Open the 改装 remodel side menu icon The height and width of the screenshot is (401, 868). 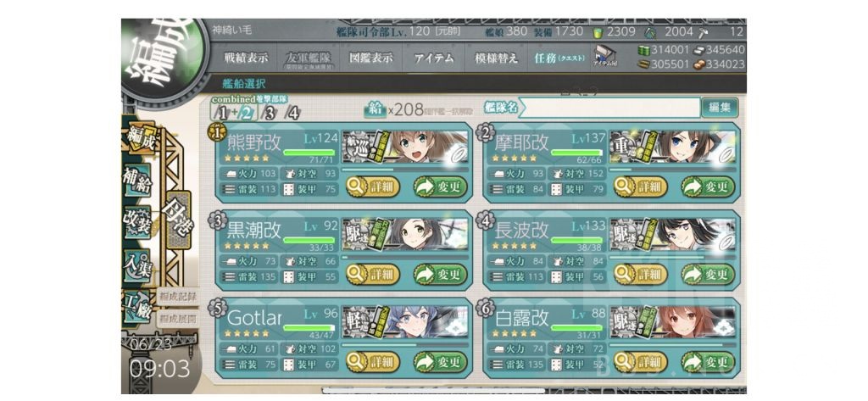pyautogui.click(x=136, y=224)
